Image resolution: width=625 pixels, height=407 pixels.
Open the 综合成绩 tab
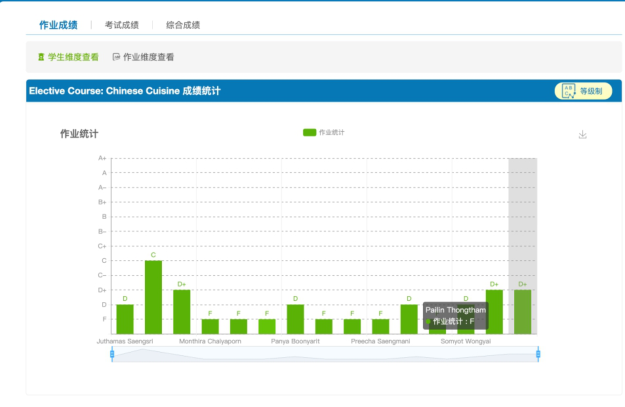click(183, 25)
